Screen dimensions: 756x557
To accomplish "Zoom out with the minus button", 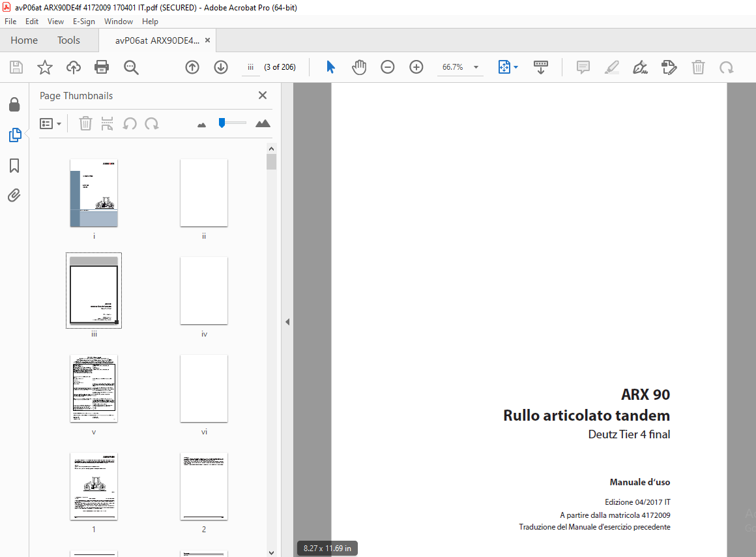I will (x=388, y=67).
